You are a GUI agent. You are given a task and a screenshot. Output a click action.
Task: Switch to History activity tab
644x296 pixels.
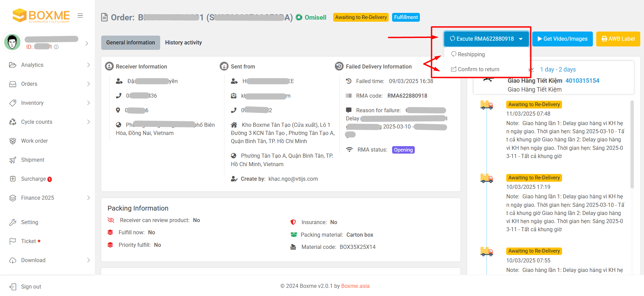(183, 42)
